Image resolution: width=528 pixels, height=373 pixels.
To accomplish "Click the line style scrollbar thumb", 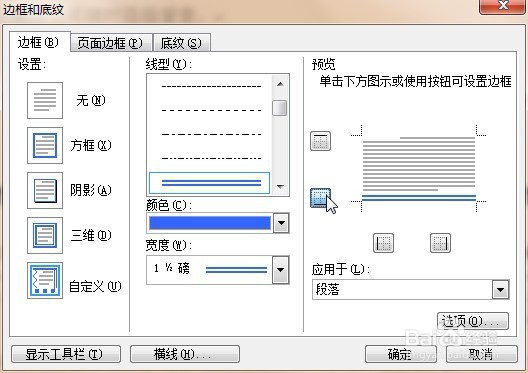I will point(279,108).
